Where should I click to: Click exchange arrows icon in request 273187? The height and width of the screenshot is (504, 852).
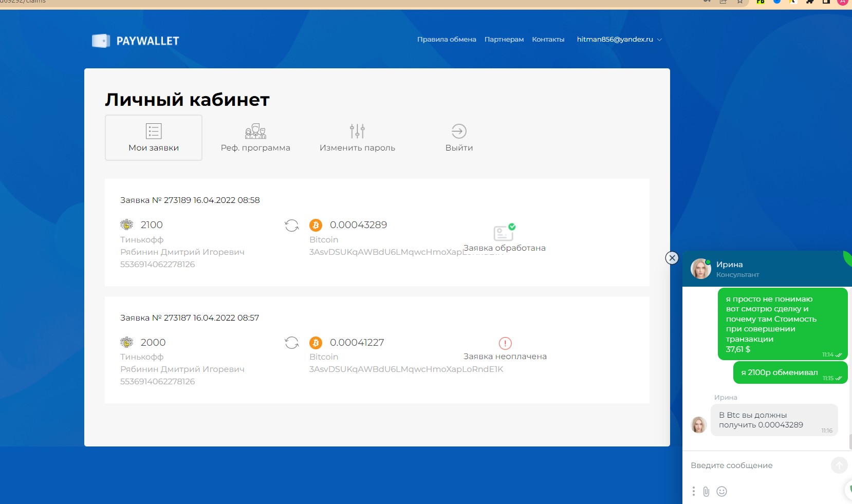[291, 343]
